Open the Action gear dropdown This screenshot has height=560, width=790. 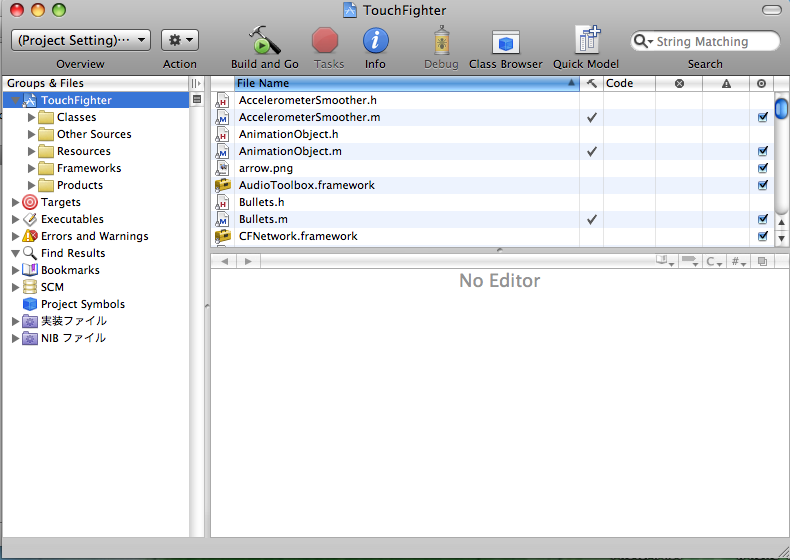[180, 40]
